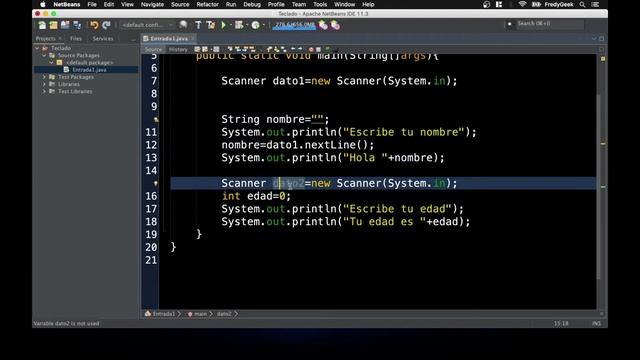Expand the Test Packages node
640x360 pixels.
[44, 77]
